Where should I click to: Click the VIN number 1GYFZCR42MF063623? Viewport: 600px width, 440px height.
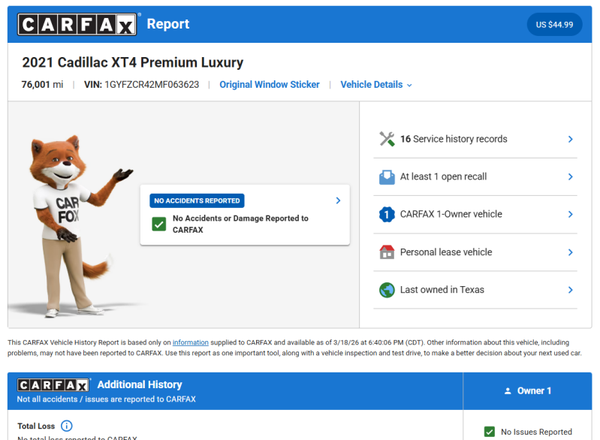click(152, 85)
